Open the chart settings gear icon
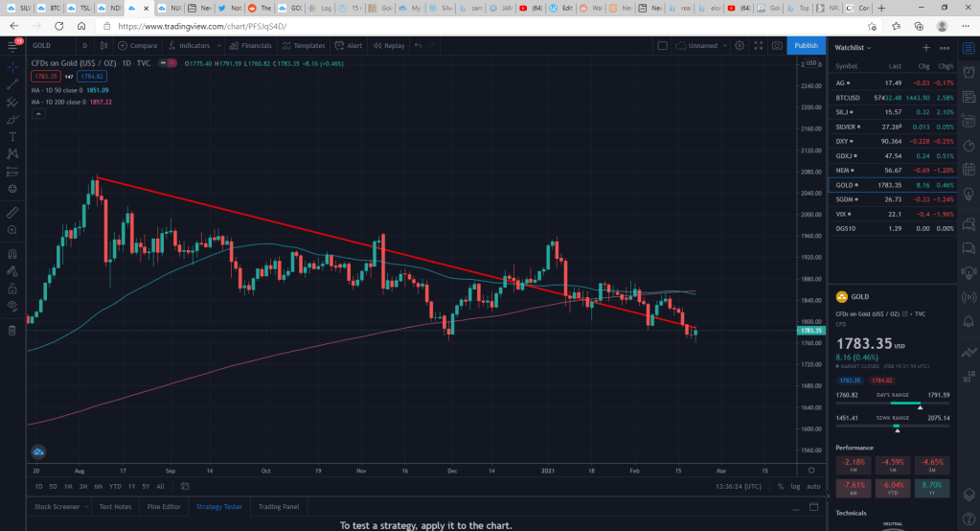Screen dimensions: 980x531 (739, 45)
